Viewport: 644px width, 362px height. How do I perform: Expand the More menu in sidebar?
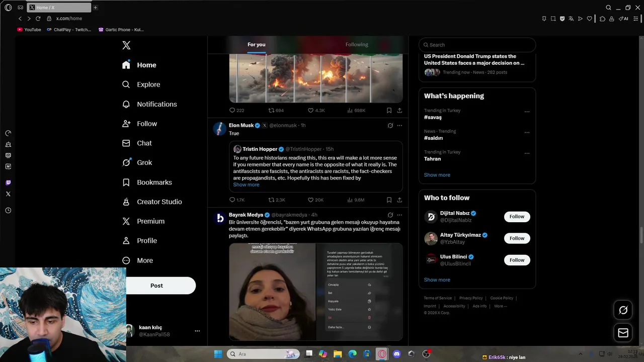(x=137, y=260)
